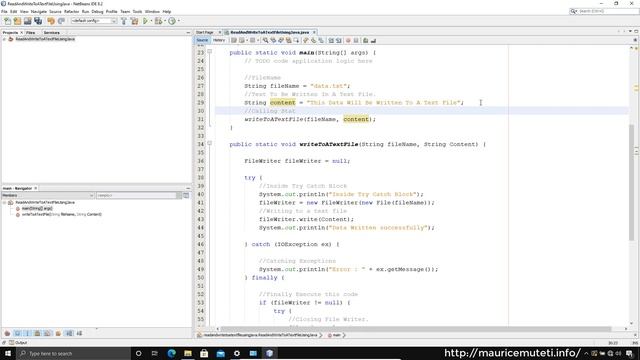Expand the project node in Projects panel
640x360 pixels.
(x=4, y=39)
